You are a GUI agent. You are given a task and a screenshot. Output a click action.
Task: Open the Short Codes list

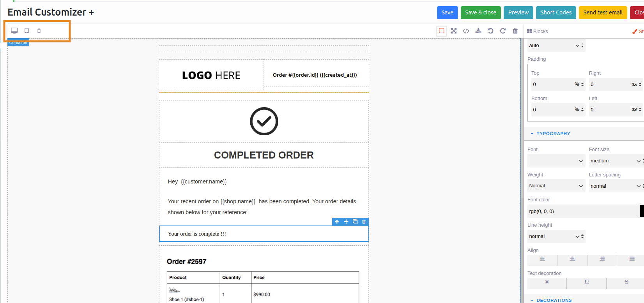pos(556,12)
